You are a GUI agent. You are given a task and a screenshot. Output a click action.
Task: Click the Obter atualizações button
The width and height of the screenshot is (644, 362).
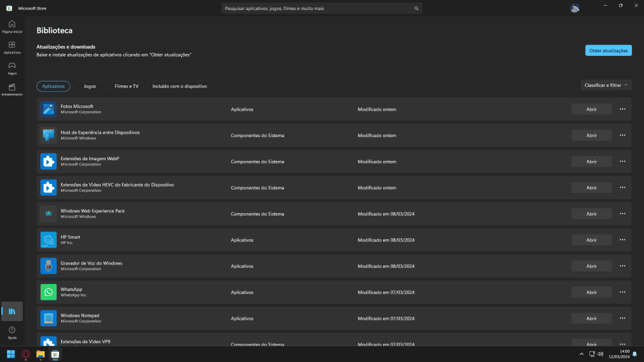coord(608,50)
